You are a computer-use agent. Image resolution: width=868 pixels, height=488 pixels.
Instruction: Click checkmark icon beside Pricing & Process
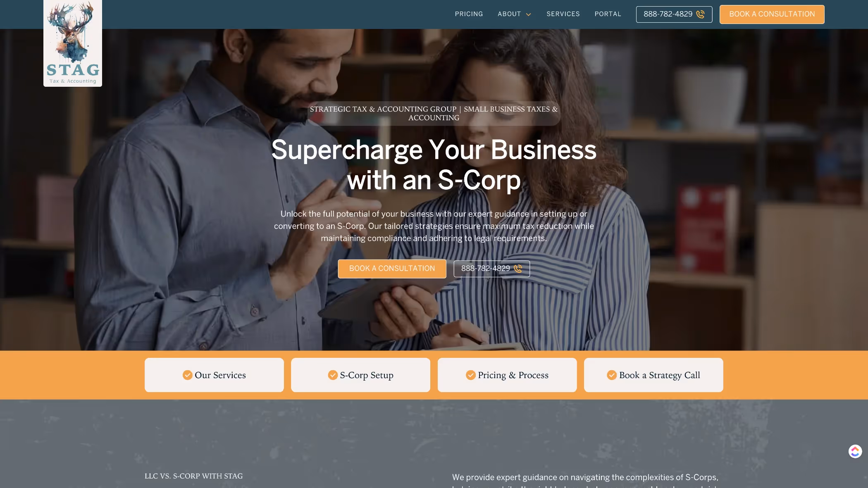pyautogui.click(x=470, y=375)
